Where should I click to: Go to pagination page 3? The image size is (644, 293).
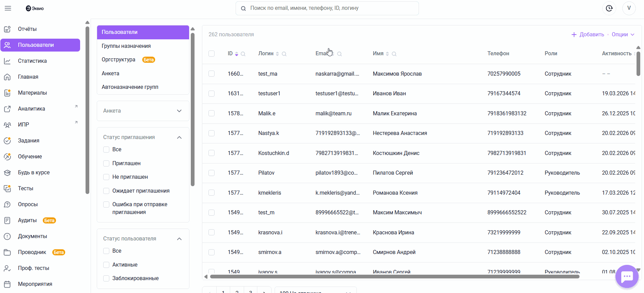coord(251,291)
